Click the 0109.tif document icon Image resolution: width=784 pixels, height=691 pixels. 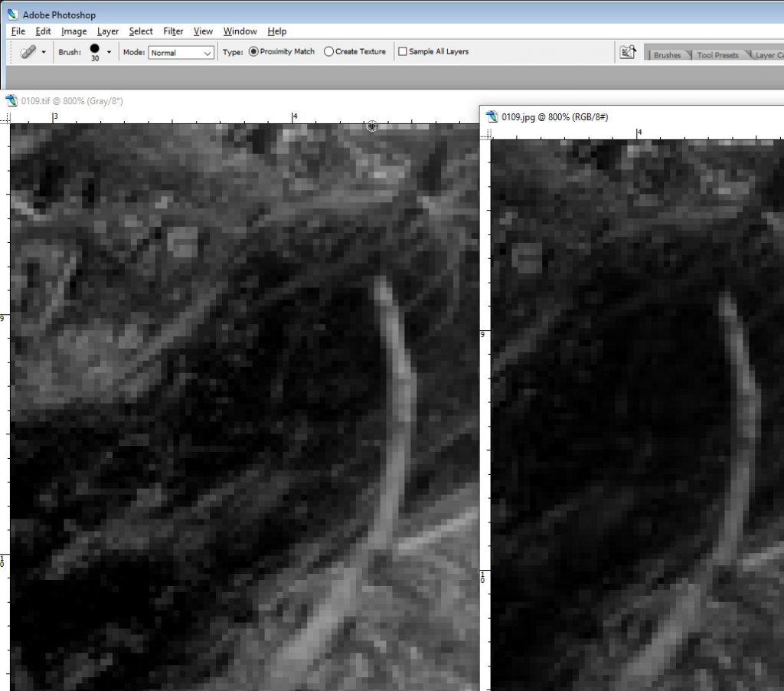11,100
